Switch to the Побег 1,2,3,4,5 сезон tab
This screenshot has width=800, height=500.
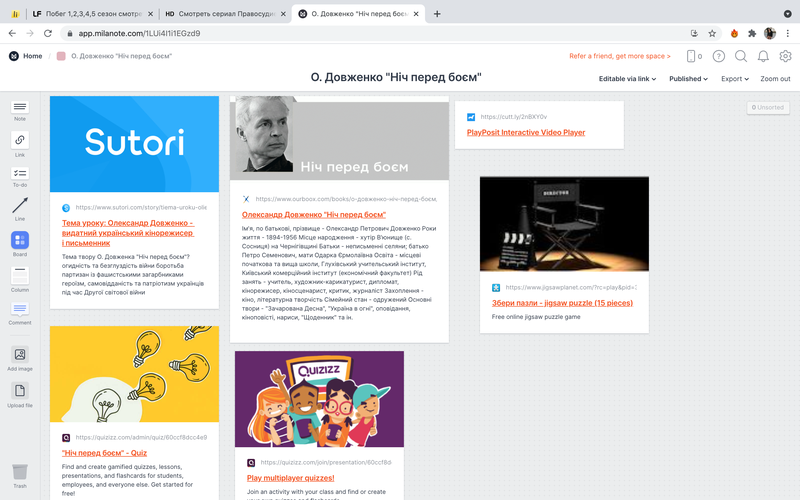93,14
